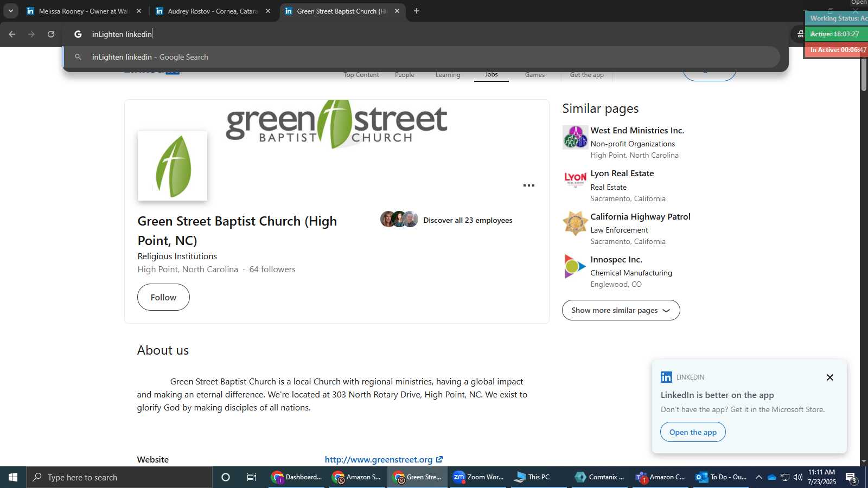Open Comtanix app from taskbar
This screenshot has width=868, height=488.
pos(599,477)
